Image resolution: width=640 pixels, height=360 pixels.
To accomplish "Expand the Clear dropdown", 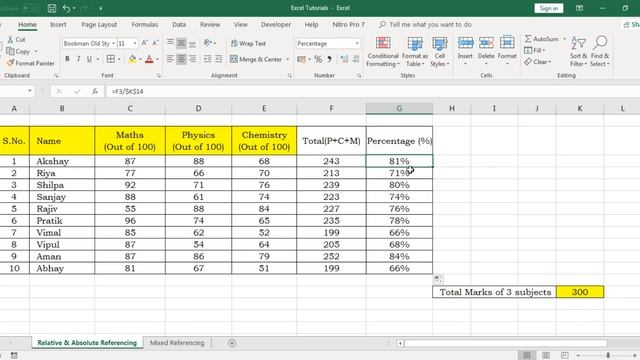I will click(550, 62).
